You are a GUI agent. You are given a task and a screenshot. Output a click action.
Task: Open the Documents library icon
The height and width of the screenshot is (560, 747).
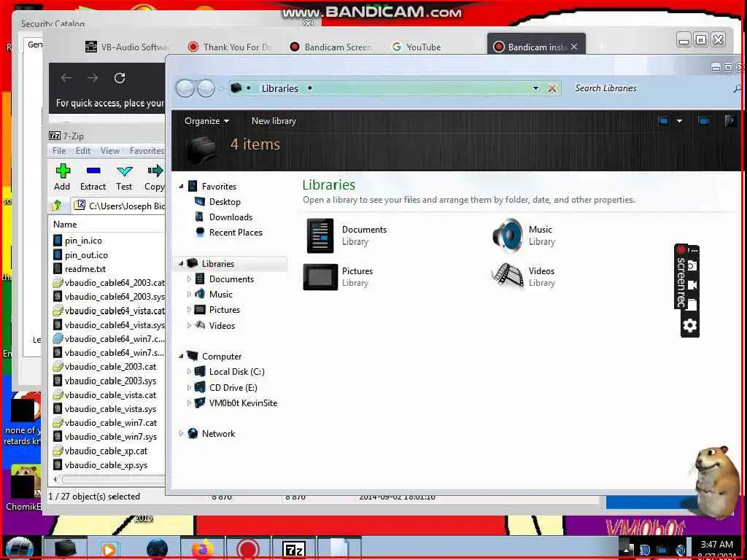pos(320,236)
